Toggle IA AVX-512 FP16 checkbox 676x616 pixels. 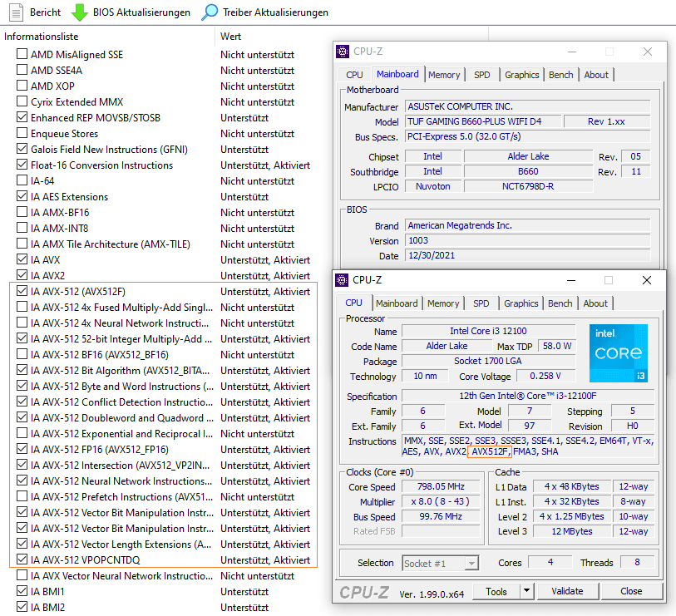coord(22,449)
